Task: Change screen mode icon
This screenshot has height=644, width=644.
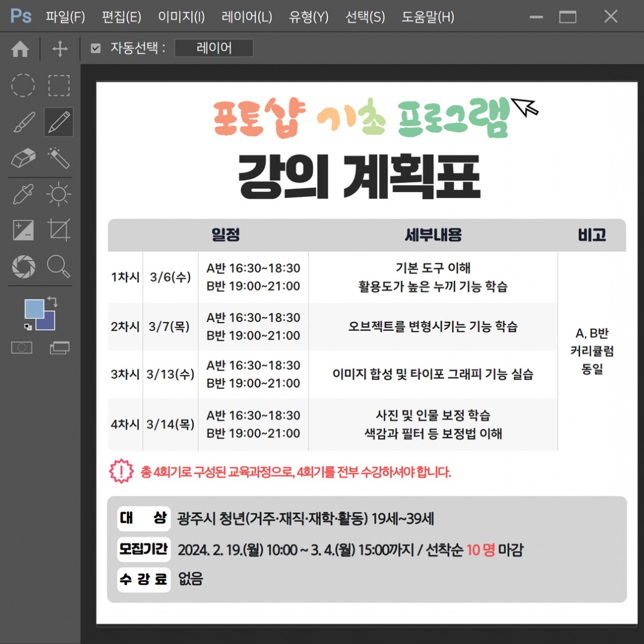Action: (x=60, y=348)
